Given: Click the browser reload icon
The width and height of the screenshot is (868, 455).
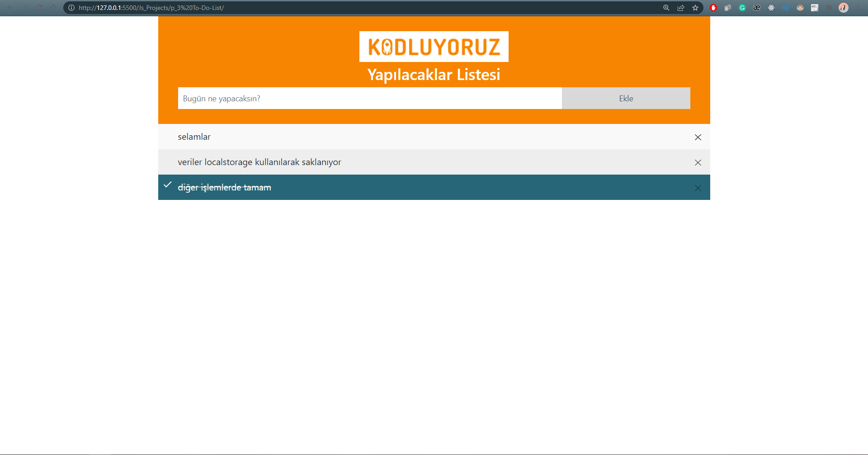Looking at the screenshot, I should (x=39, y=8).
